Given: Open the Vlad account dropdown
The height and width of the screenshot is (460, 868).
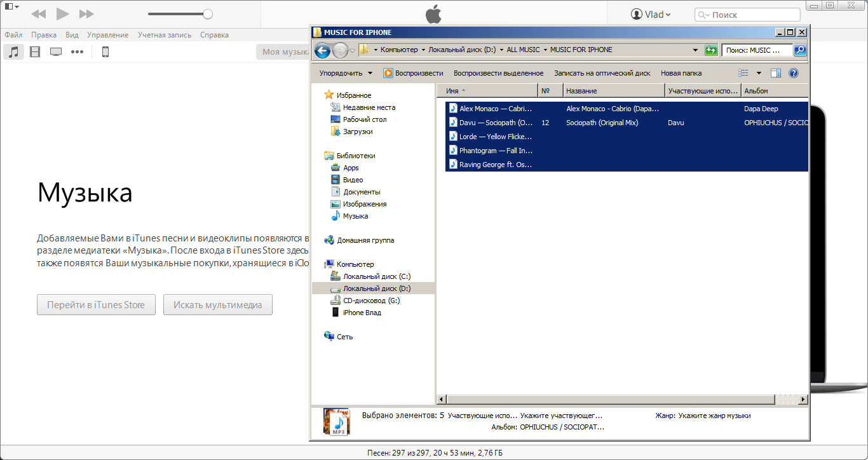Looking at the screenshot, I should [x=651, y=15].
